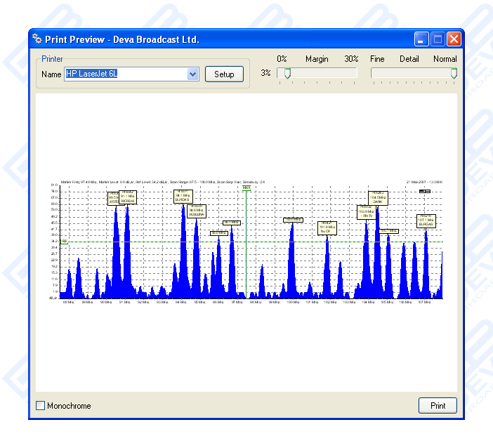This screenshot has width=493, height=448.
Task: Click the 107.1 MHz BURGAS station label
Action: (x=426, y=221)
